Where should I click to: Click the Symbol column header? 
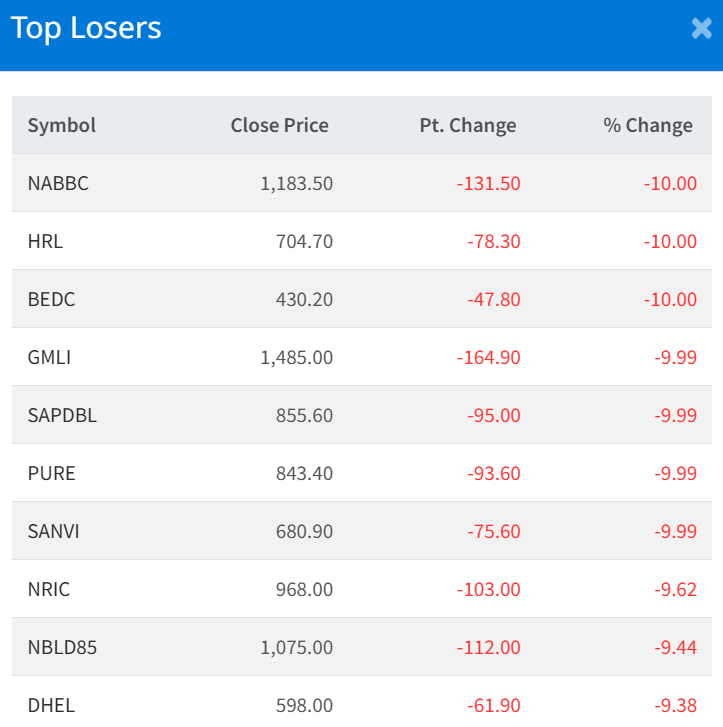[x=62, y=125]
